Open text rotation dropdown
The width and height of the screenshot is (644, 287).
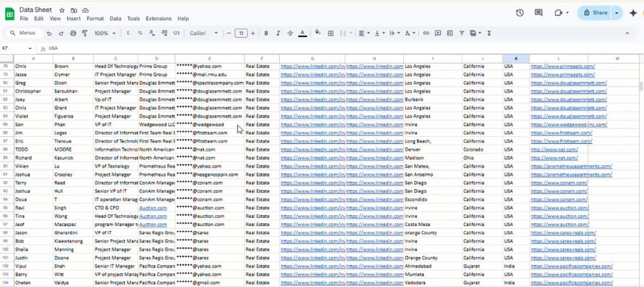pos(410,33)
